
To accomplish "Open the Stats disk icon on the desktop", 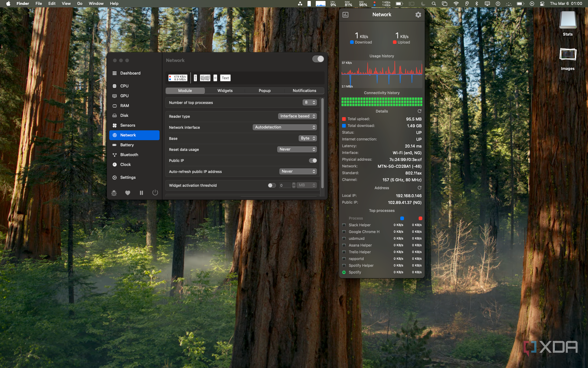I will click(x=568, y=20).
